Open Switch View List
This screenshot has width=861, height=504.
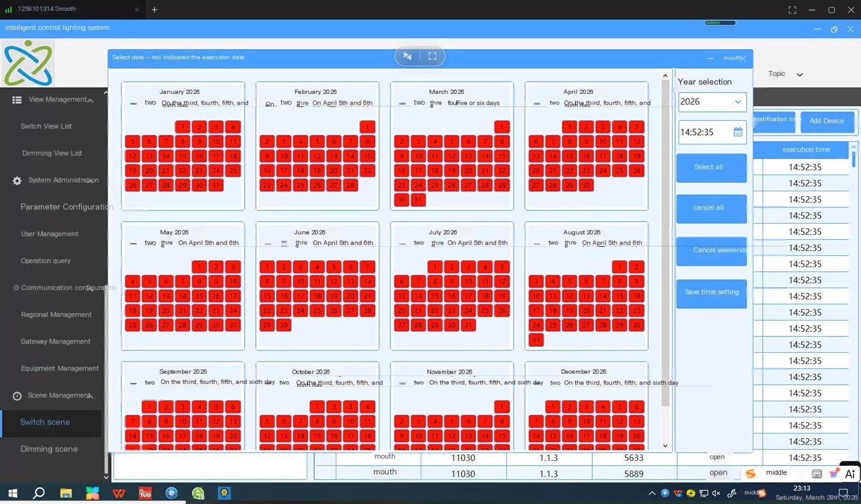[x=46, y=126]
